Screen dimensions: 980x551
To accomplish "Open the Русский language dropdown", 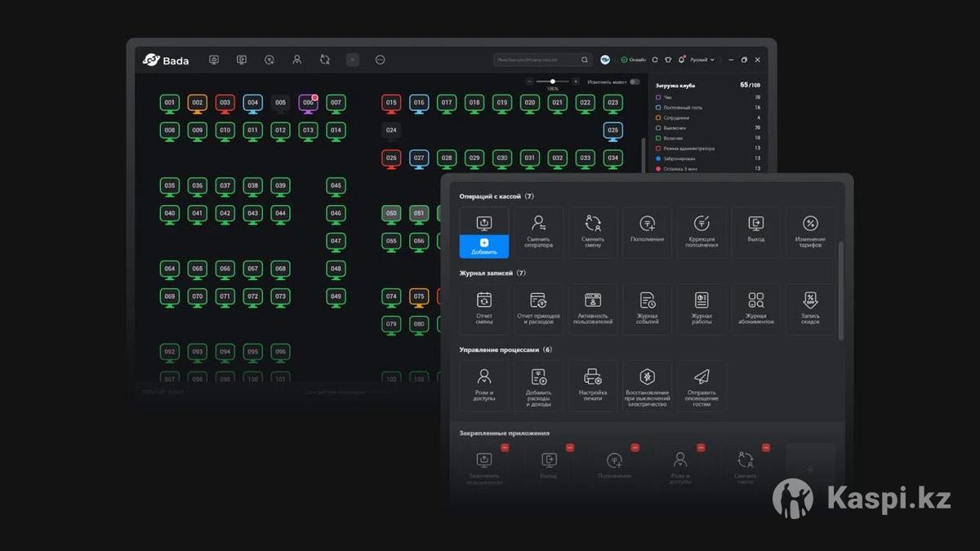I will [x=702, y=60].
